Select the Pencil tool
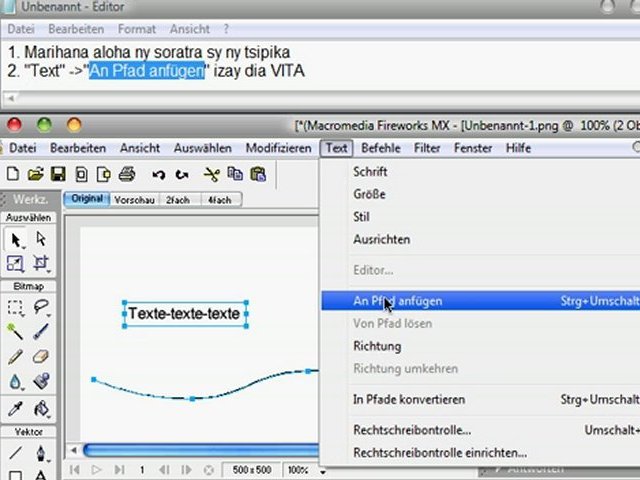The image size is (640, 480). 16,356
